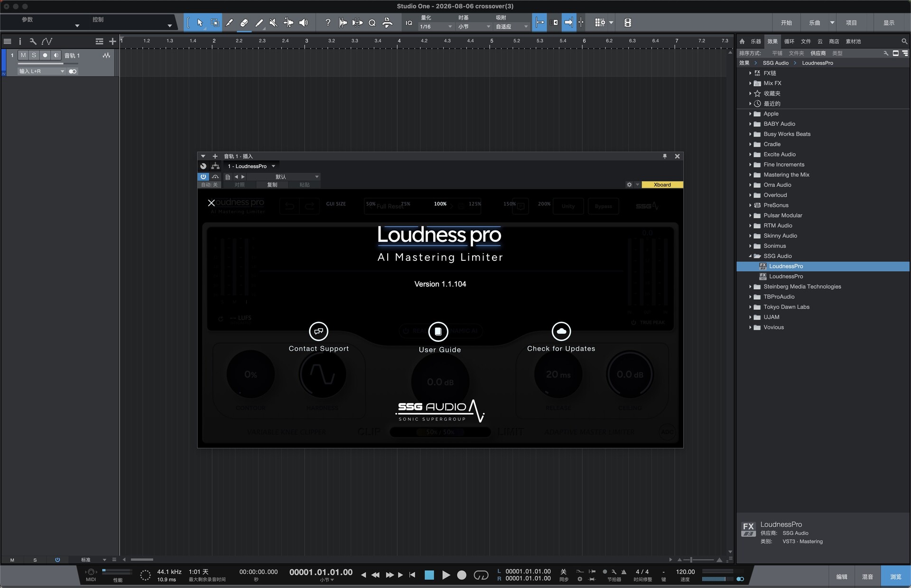Click the 项目 button in top bar

click(851, 23)
